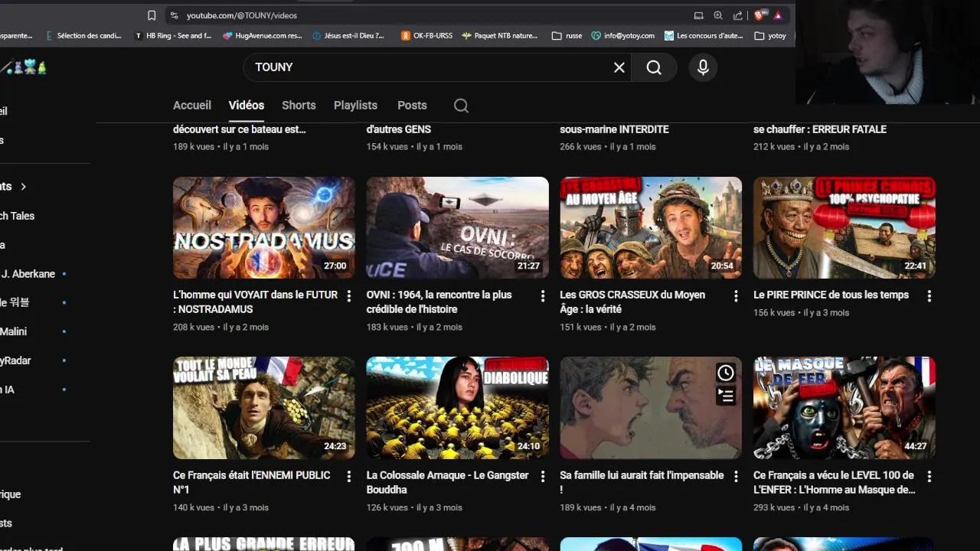Click title La Colossale Arnaque - Le Gangster Bouddha
This screenshot has width=980, height=551.
click(x=447, y=482)
